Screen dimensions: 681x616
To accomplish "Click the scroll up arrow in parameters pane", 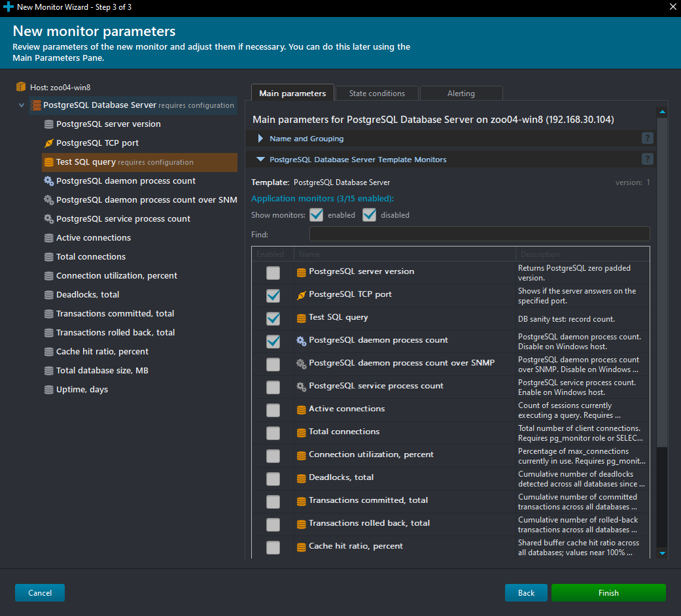I will pos(662,112).
